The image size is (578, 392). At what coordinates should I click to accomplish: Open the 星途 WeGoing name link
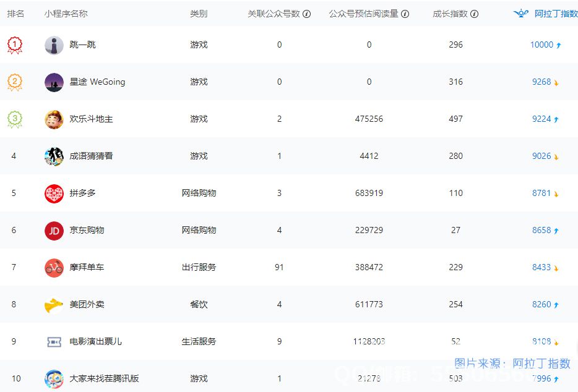[x=97, y=82]
